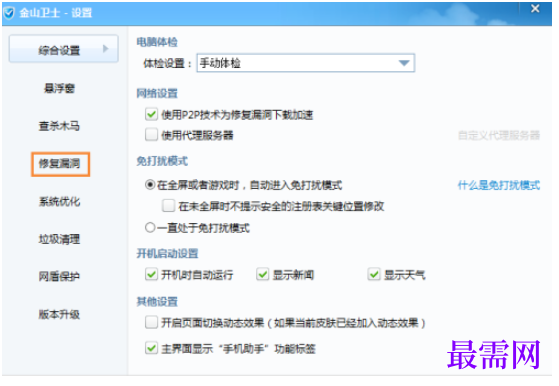Uncheck 显示天气 checkbox
Screen dimensions: 559x386
click(374, 274)
